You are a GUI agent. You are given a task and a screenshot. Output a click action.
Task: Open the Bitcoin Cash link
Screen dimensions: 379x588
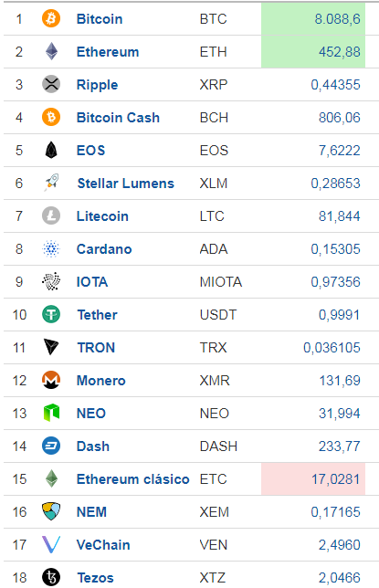(118, 118)
